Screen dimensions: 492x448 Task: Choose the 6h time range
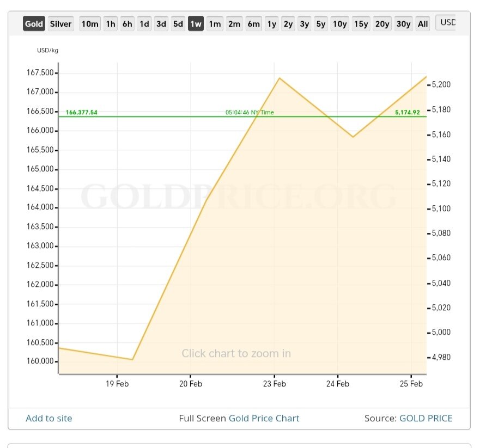(127, 24)
